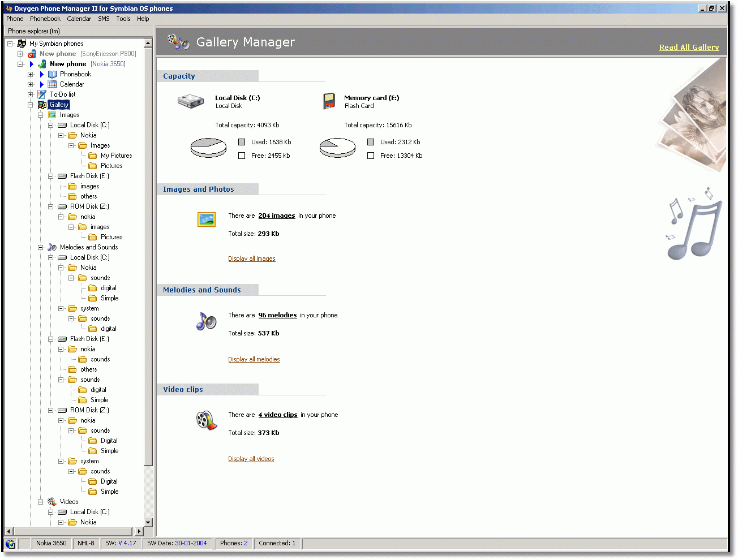Click the Calendar grid icon in tree
Screen dimensions: 738x560
coord(52,84)
